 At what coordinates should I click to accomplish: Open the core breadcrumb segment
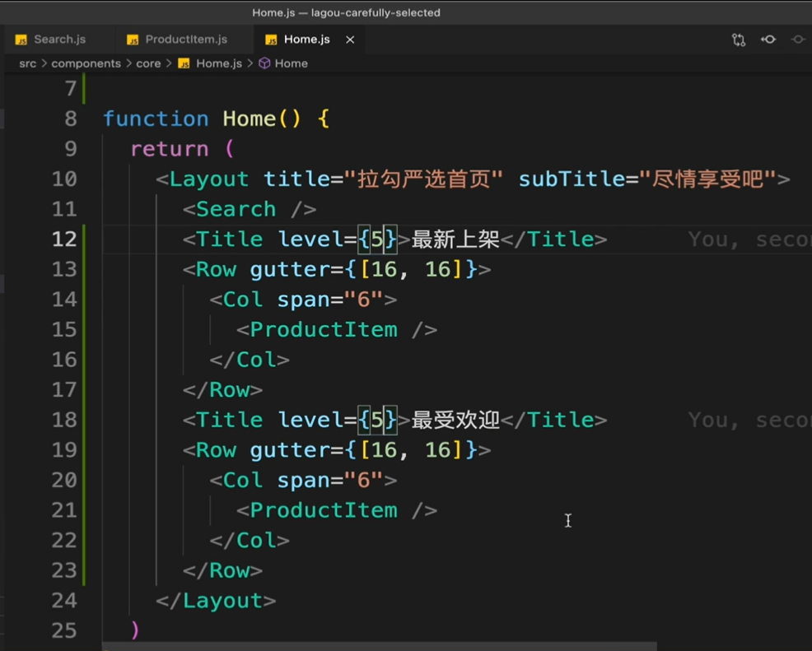148,63
